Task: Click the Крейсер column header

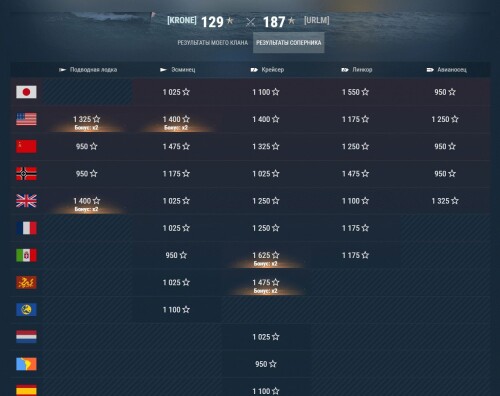Action: [267, 70]
